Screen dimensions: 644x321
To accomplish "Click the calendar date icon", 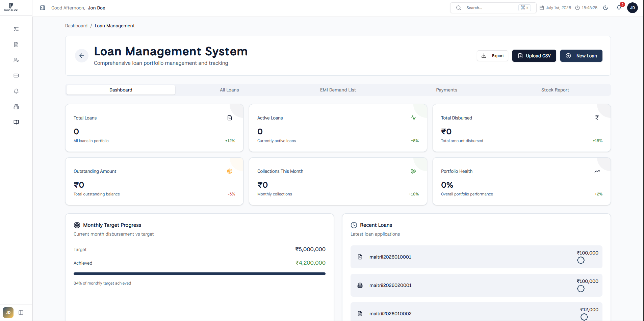I will coord(542,8).
